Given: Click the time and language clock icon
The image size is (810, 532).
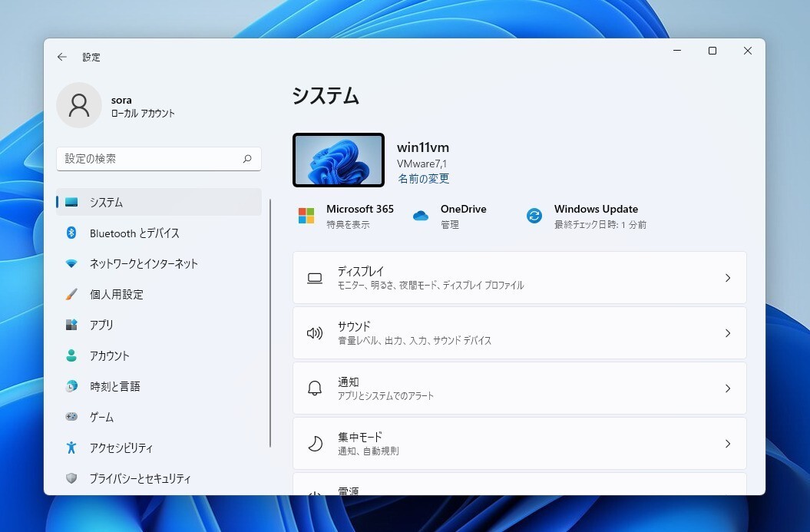Looking at the screenshot, I should click(71, 386).
